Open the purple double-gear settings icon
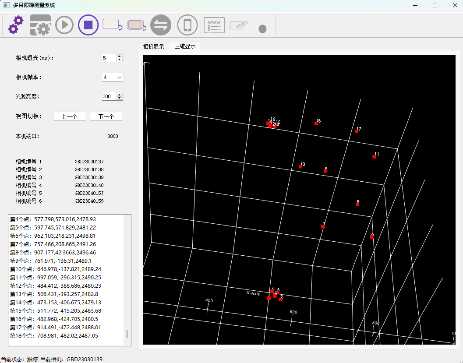This screenshot has height=363, width=463. pos(16,25)
